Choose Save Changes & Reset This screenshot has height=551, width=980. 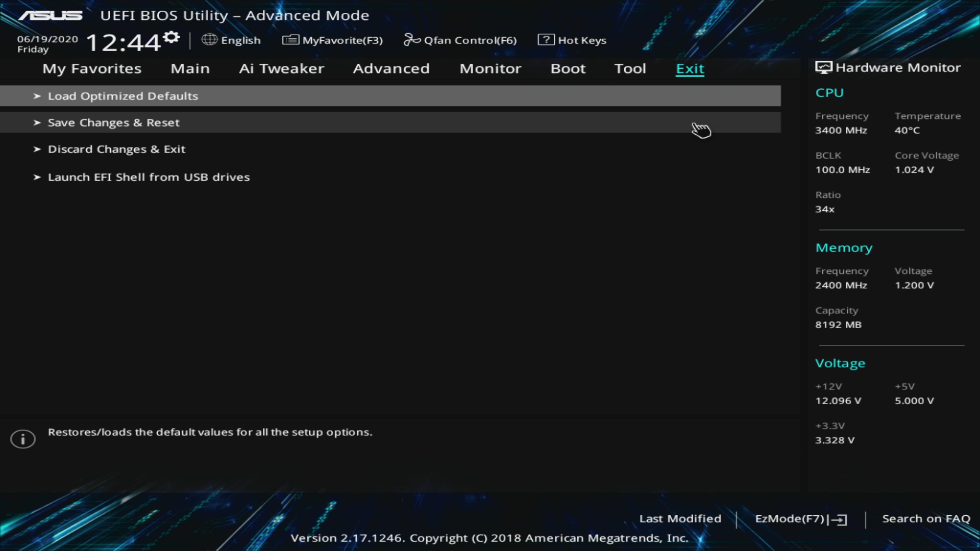[x=390, y=122]
